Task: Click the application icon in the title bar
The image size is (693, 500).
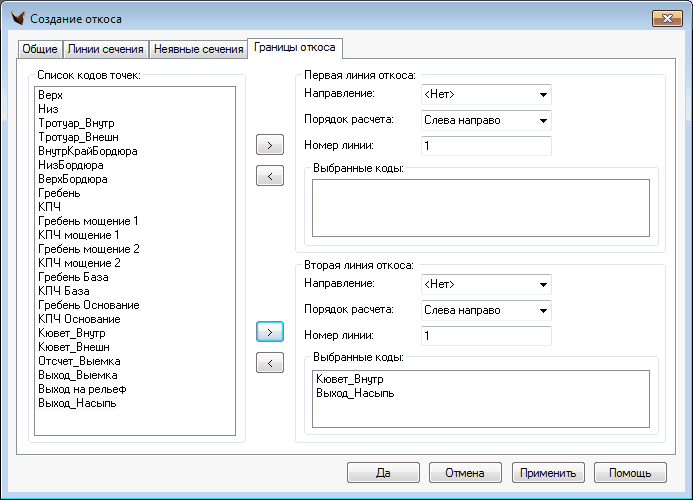Action: coord(15,19)
